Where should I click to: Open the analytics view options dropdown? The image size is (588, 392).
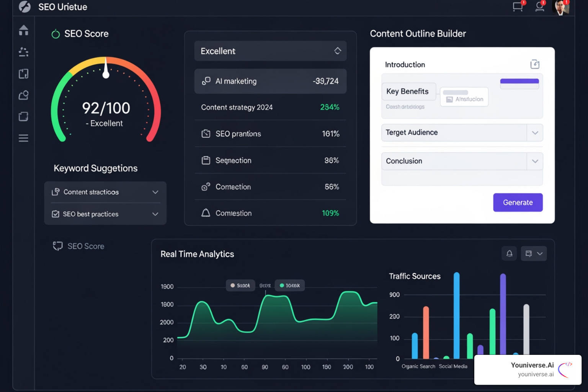click(534, 253)
